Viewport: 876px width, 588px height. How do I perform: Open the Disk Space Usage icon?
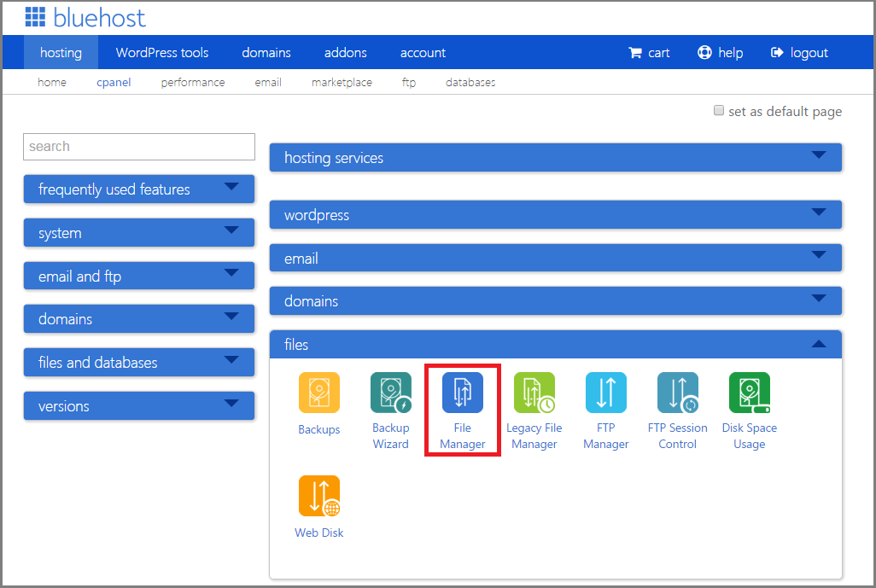750,393
